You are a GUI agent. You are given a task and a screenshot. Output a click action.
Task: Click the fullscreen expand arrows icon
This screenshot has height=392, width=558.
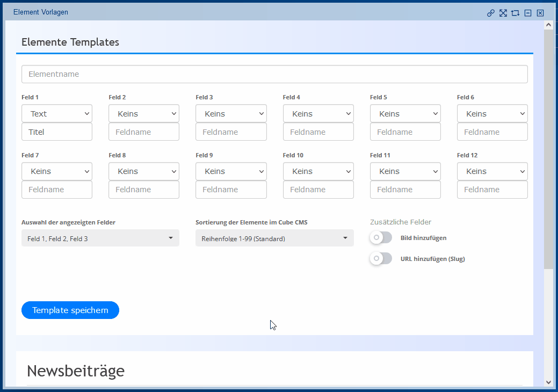pyautogui.click(x=503, y=13)
